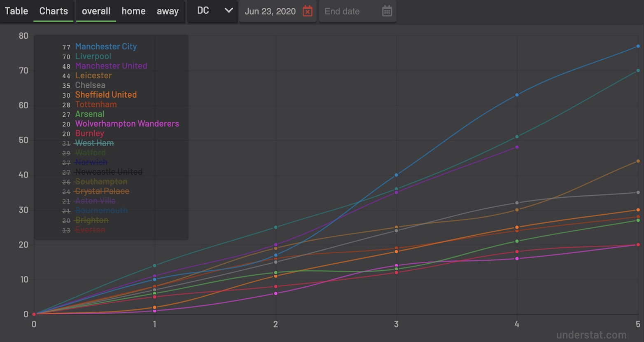This screenshot has width=644, height=342.
Task: Click Chelsea's final data point at 35
Action: click(638, 192)
